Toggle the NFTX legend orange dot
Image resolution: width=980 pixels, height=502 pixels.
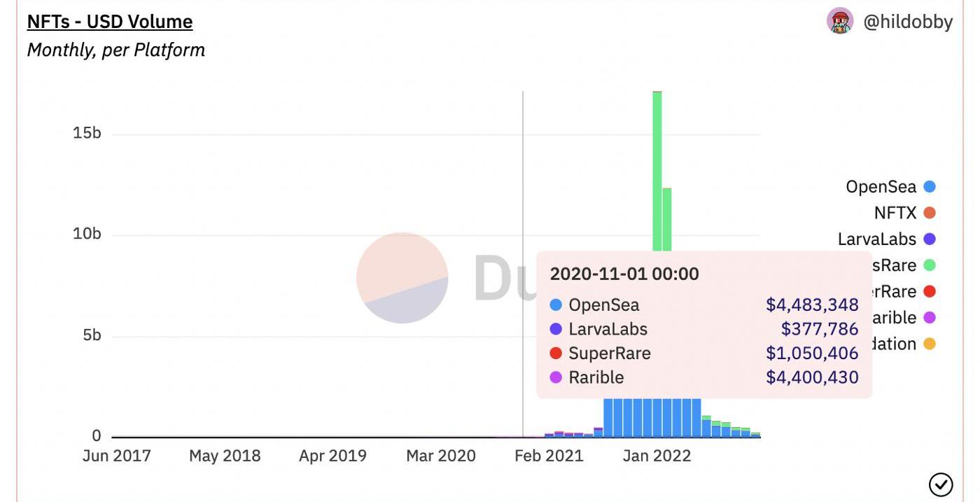[x=930, y=213]
